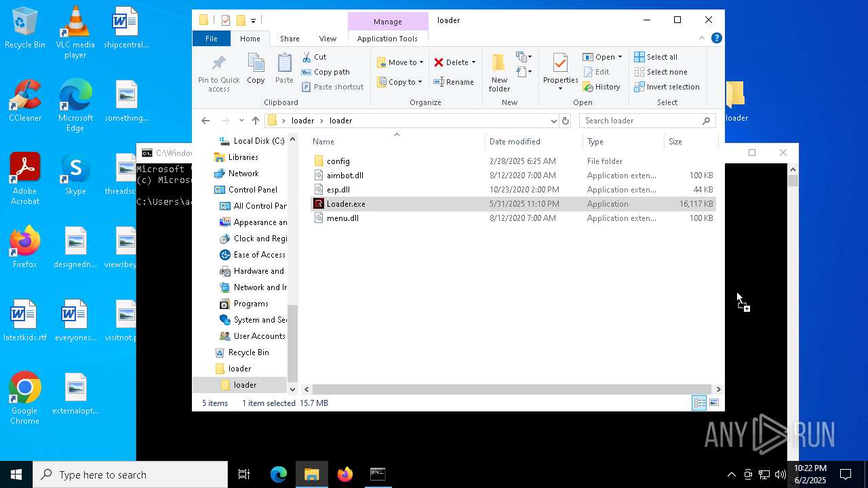Click Paste shortcut in ribbon
This screenshot has width=868, height=488.
[332, 87]
